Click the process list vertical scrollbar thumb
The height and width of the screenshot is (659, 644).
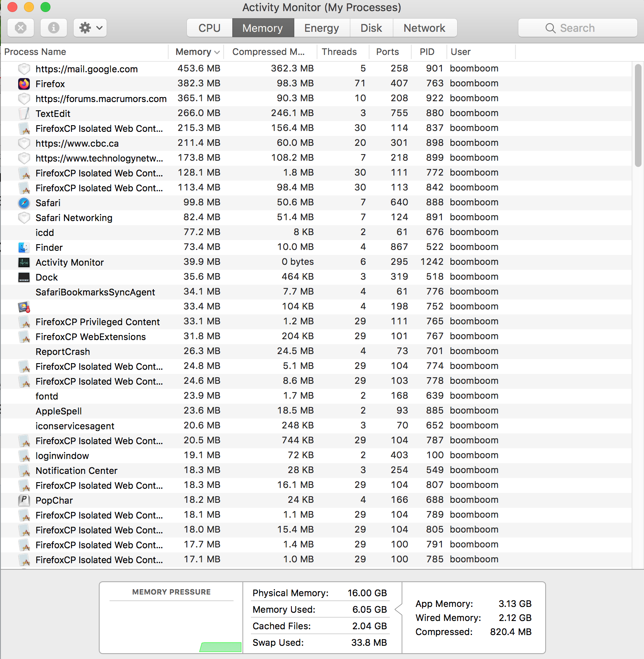click(638, 115)
